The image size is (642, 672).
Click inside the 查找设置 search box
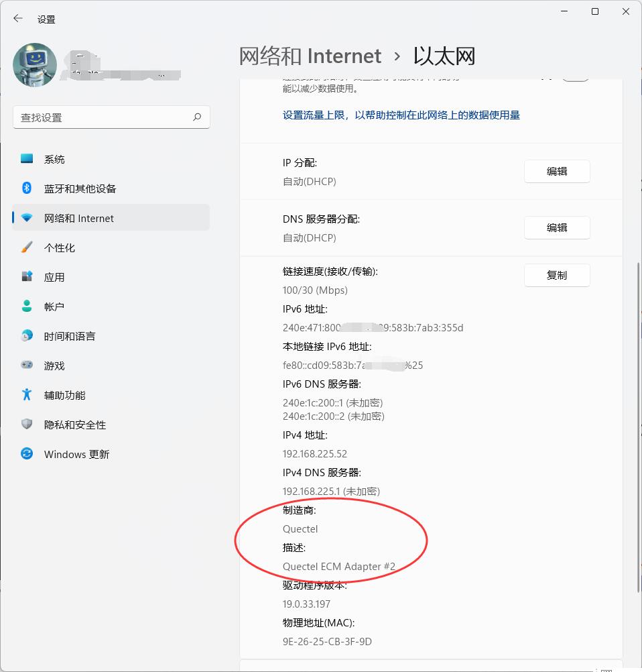[x=111, y=117]
